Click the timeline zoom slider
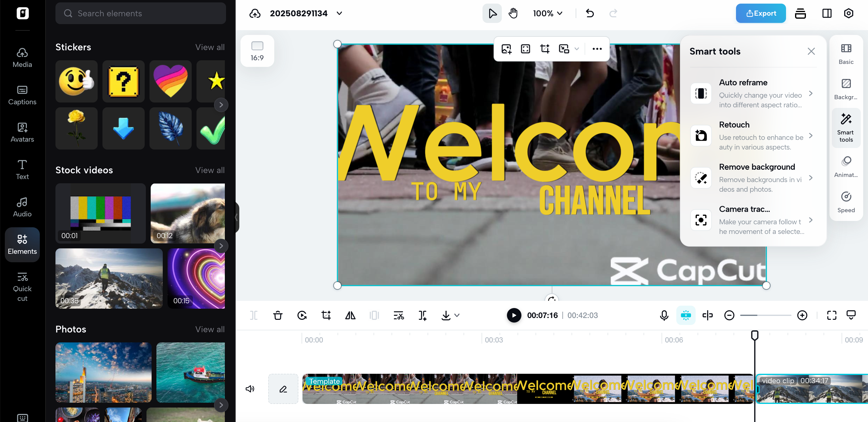Viewport: 868px width, 422px height. (x=765, y=316)
